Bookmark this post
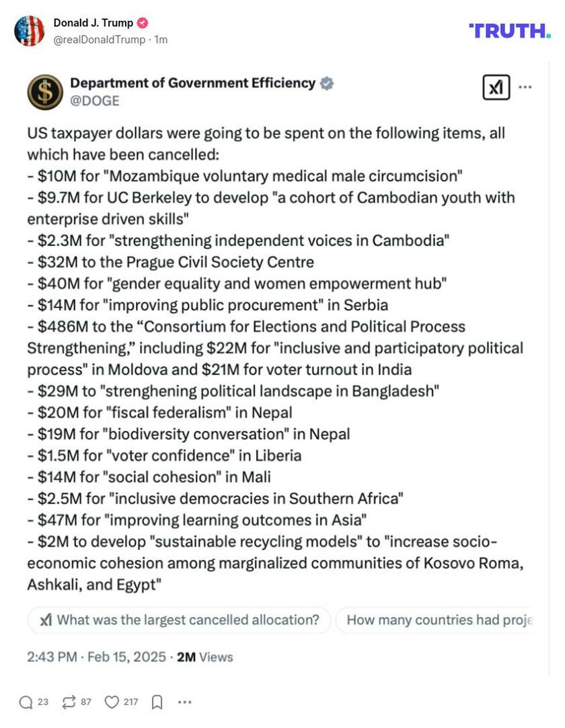Viewport: 565px width, 728px height. (x=157, y=702)
